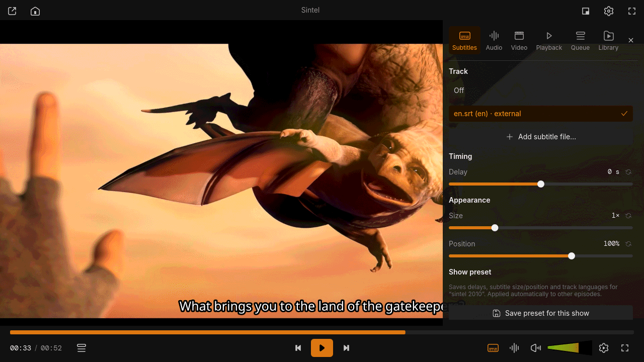
Task: Toggle fullscreen in bottom bar
Action: [x=625, y=348]
